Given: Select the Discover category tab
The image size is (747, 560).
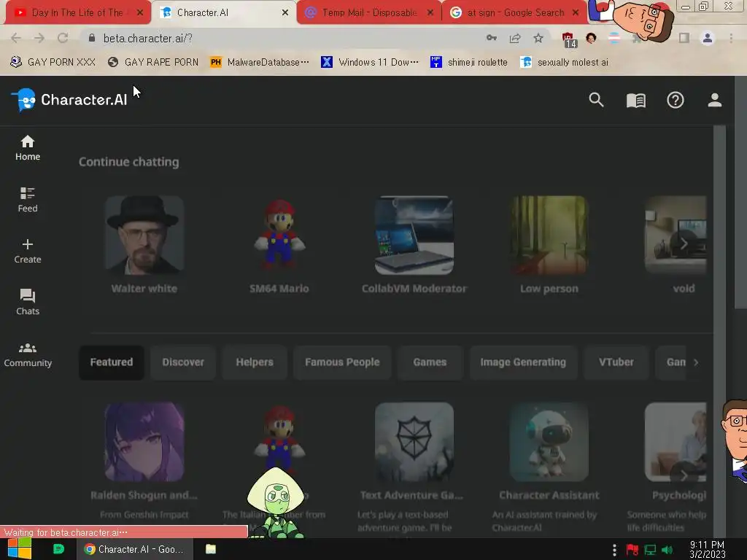Looking at the screenshot, I should (x=183, y=362).
